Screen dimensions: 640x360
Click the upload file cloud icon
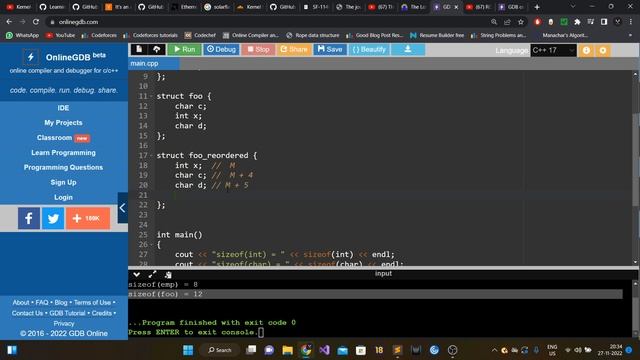tap(157, 49)
